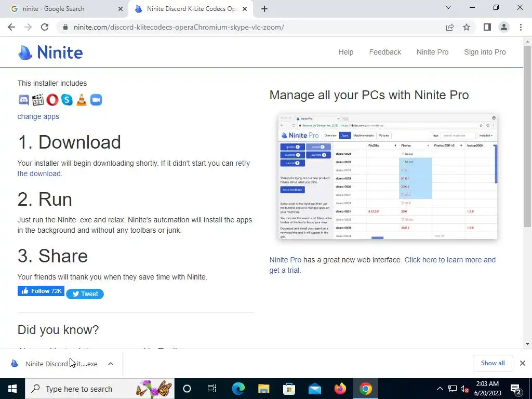Image resolution: width=532 pixels, height=399 pixels.
Task: Click the taskbar clock 2:03 AM
Action: 487,389
